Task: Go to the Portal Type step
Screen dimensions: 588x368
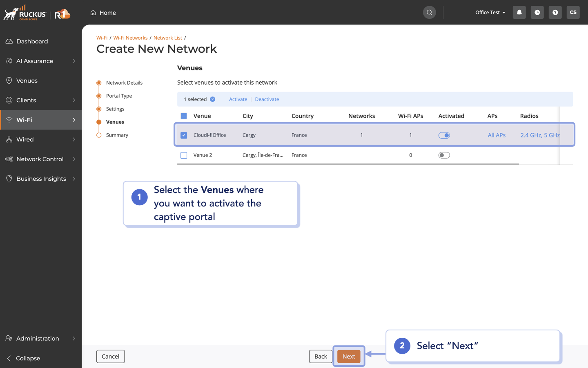Action: click(118, 96)
